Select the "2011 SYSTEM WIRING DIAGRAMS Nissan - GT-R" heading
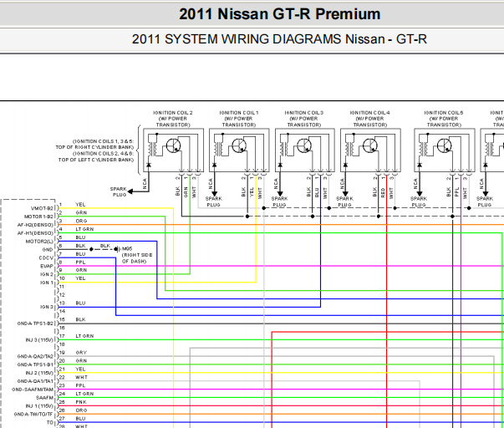The width and height of the screenshot is (504, 428). (279, 39)
